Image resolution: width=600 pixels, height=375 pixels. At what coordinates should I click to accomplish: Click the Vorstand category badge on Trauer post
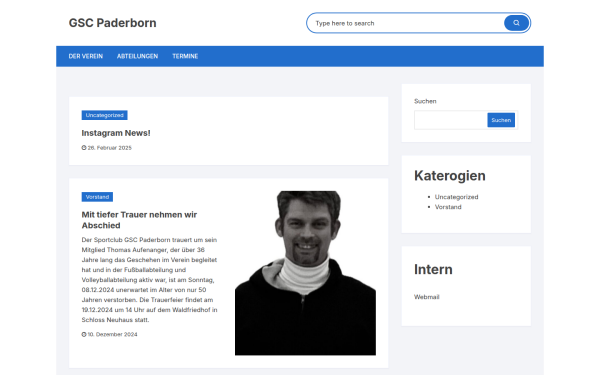tap(97, 197)
